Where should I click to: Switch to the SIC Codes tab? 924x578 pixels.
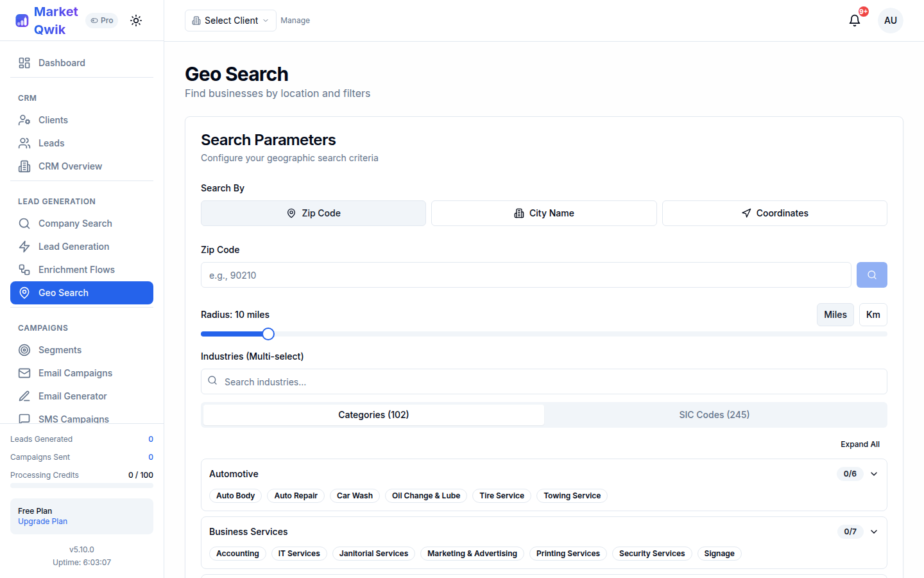(x=714, y=414)
